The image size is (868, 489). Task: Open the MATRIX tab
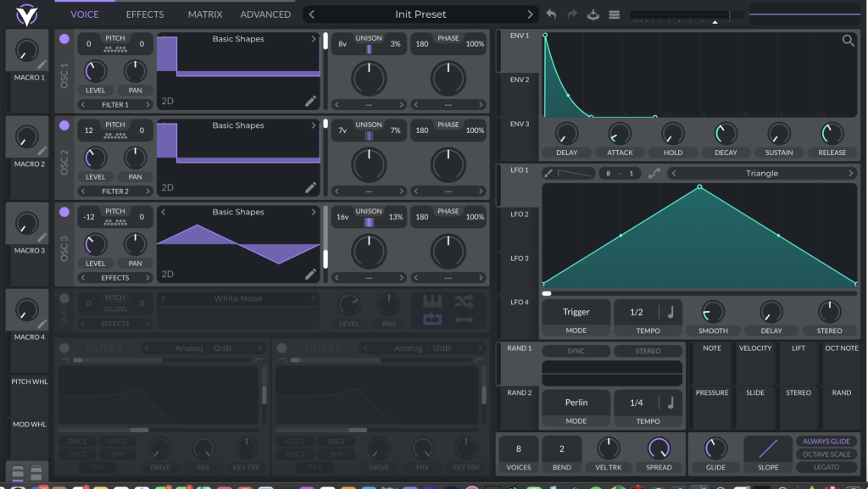pos(205,14)
